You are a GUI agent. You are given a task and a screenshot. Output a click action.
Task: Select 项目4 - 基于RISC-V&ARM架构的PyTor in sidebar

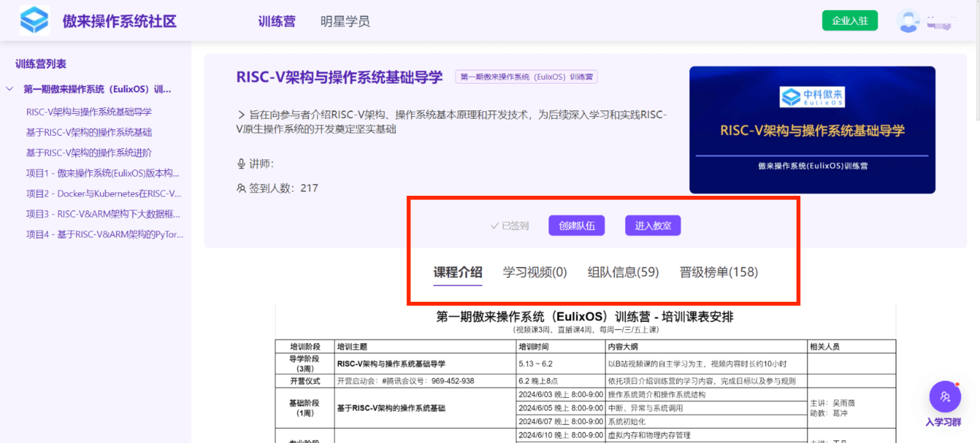pos(105,234)
